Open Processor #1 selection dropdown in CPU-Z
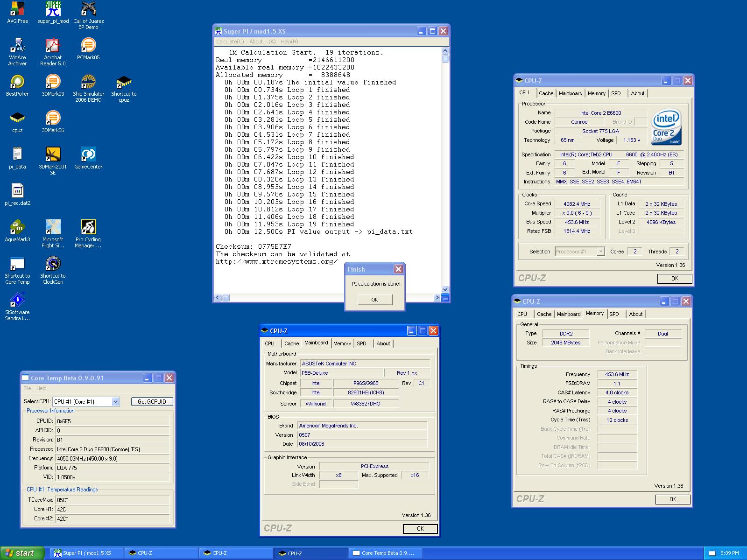 (x=601, y=252)
